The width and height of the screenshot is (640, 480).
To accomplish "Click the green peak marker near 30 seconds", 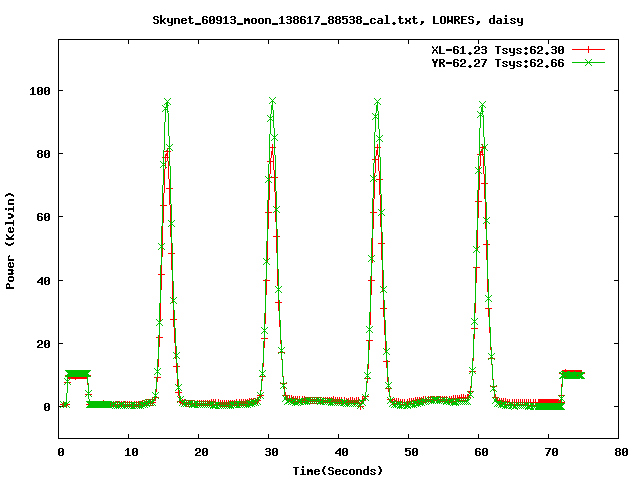I will (273, 101).
